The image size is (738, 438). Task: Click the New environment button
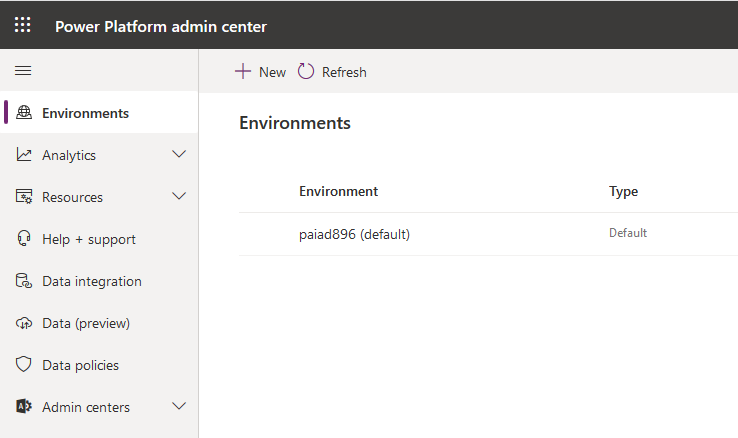(260, 72)
